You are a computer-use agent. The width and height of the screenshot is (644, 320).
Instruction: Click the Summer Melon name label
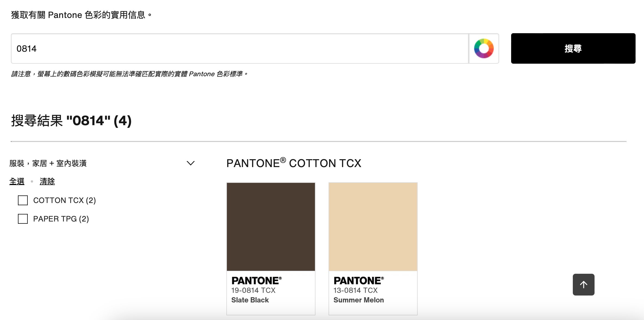(359, 300)
